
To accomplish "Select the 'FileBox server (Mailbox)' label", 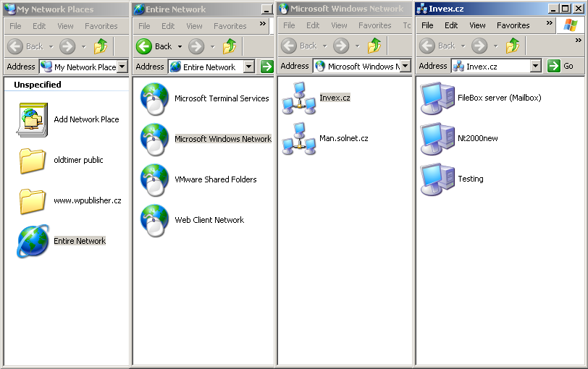I will [x=500, y=98].
